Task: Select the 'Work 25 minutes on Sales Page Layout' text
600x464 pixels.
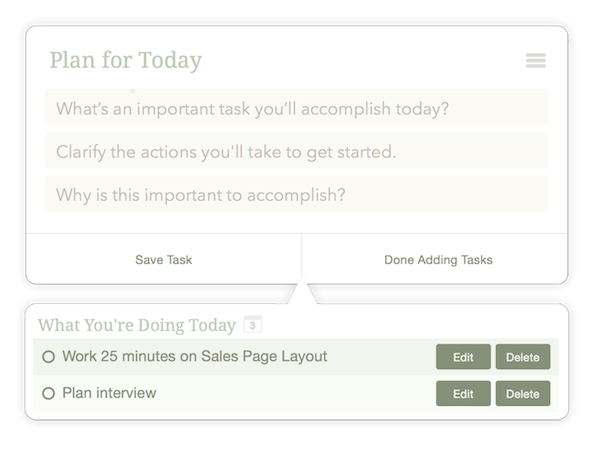Action: [194, 356]
